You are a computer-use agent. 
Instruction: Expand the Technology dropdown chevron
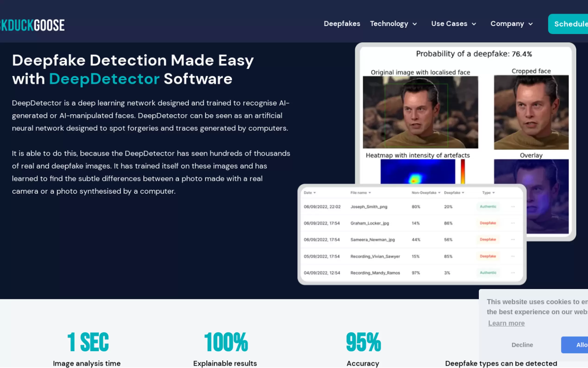[415, 24]
